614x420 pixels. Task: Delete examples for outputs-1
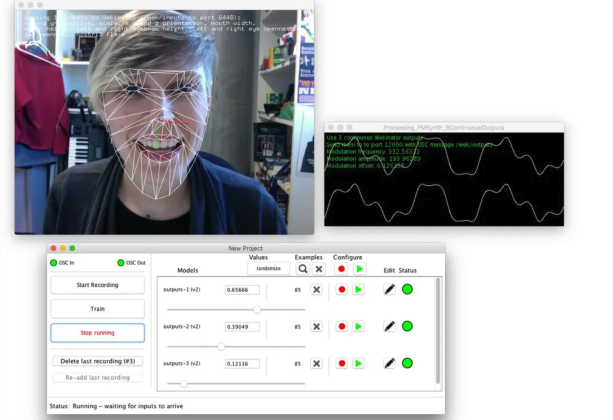coord(316,290)
